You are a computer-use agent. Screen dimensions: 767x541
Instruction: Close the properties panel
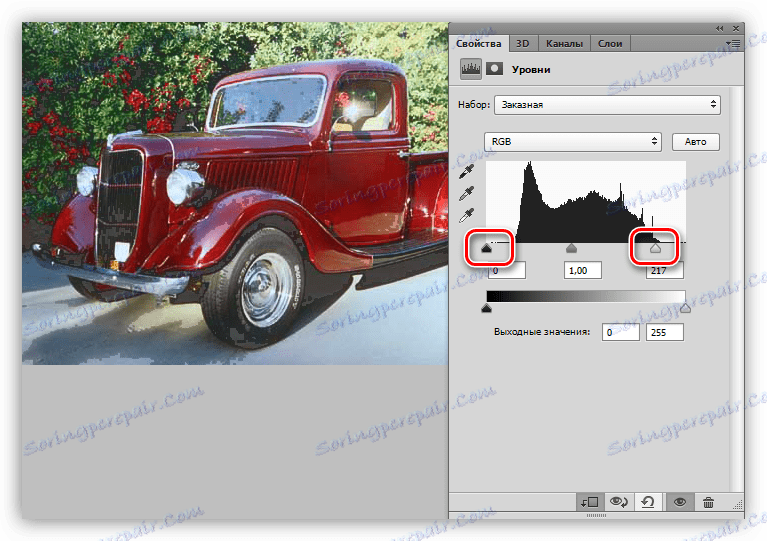(736, 28)
